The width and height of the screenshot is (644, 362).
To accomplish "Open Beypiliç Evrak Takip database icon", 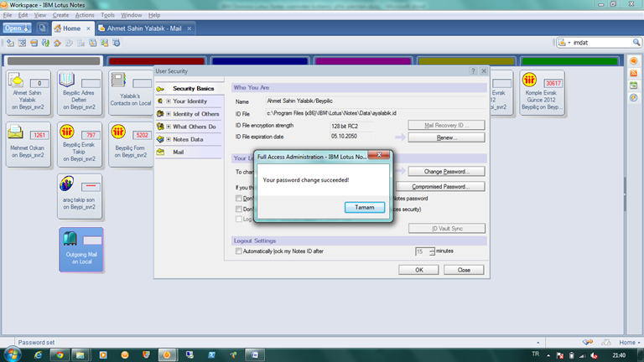I will 80,144.
